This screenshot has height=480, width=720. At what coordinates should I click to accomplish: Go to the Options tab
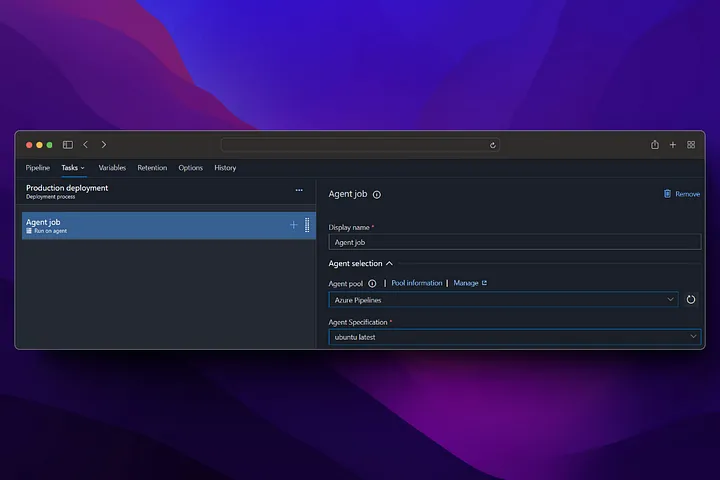[x=191, y=168]
